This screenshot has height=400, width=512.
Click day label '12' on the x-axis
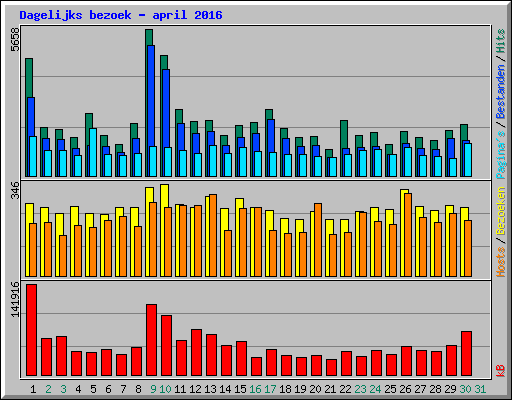click(x=195, y=389)
